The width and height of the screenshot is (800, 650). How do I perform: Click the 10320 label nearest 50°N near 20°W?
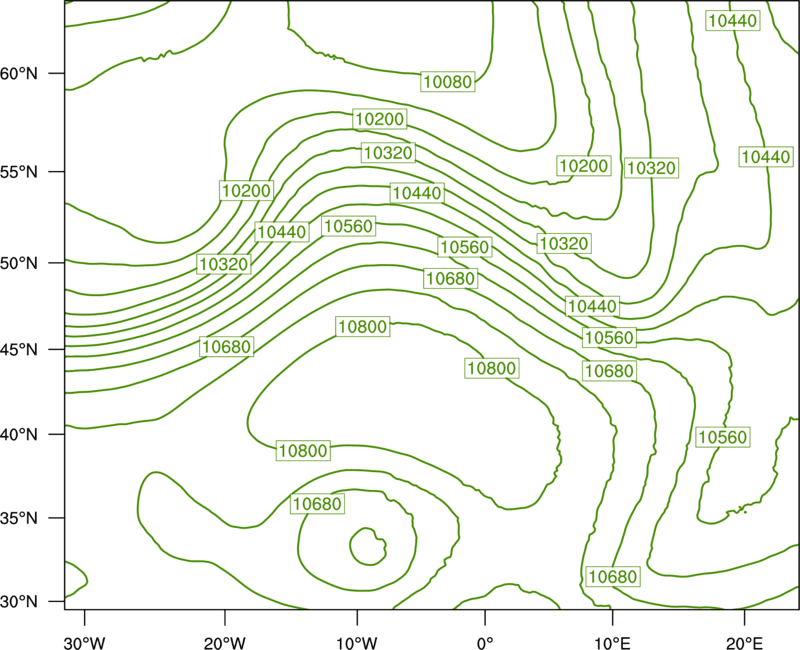[223, 264]
